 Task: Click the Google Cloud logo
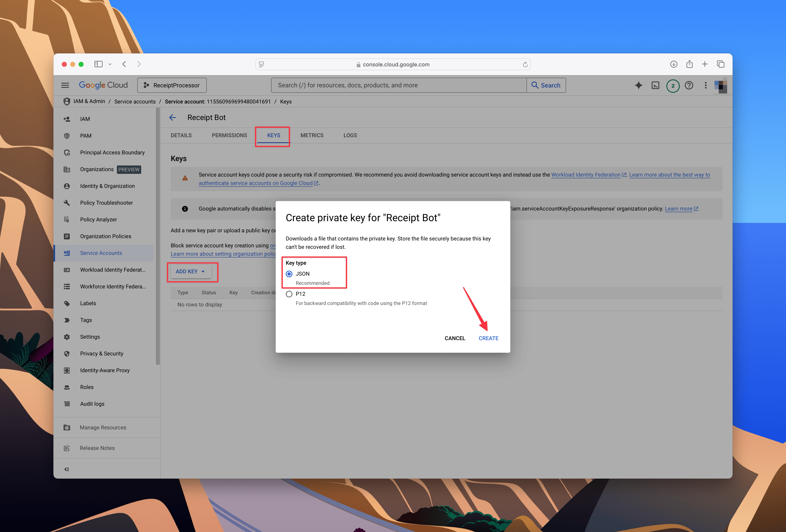[x=103, y=85]
